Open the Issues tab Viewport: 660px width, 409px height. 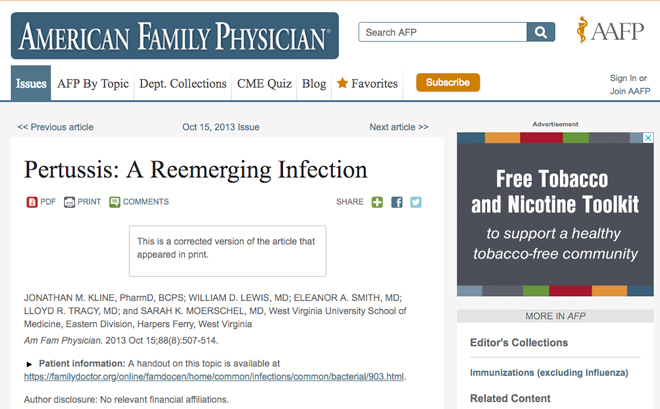tap(31, 83)
